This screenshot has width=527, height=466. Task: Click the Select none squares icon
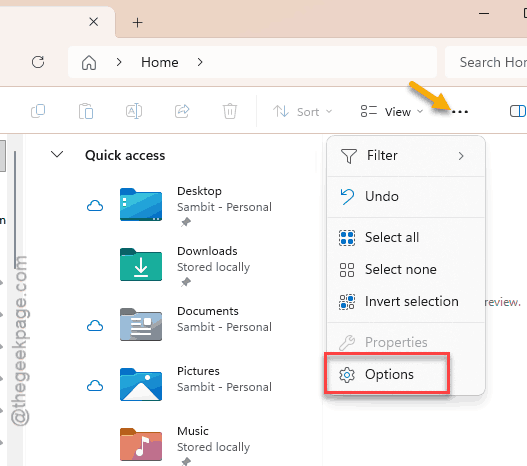click(x=347, y=270)
